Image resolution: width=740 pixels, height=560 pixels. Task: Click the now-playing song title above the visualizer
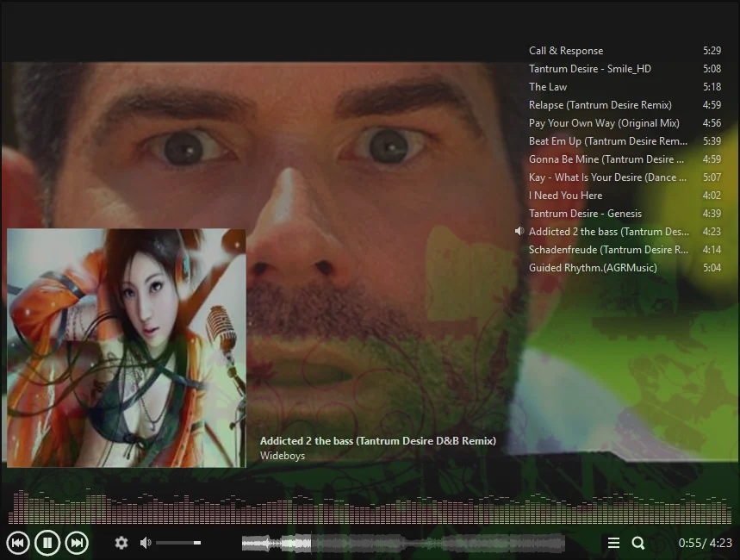tap(378, 441)
